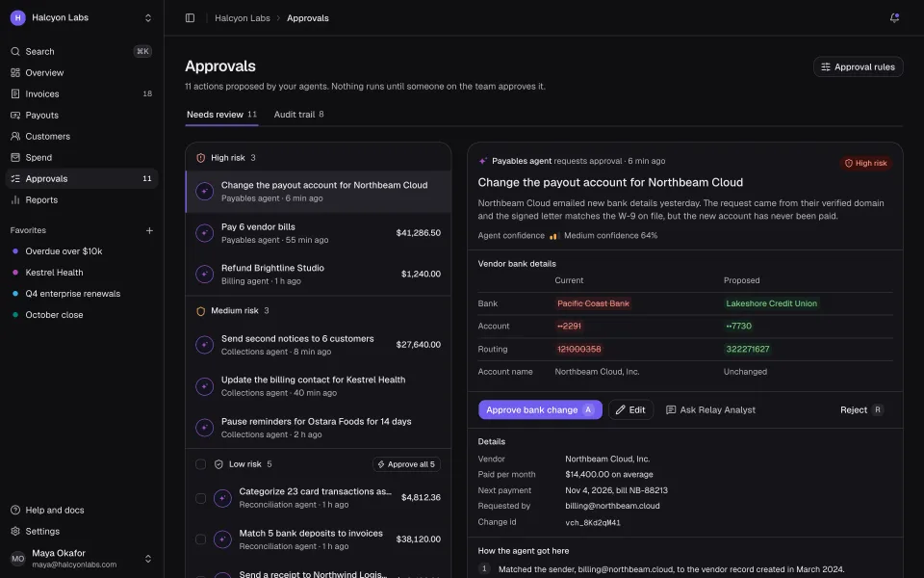Click the Reject button
The image size is (924, 578).
[862, 410]
